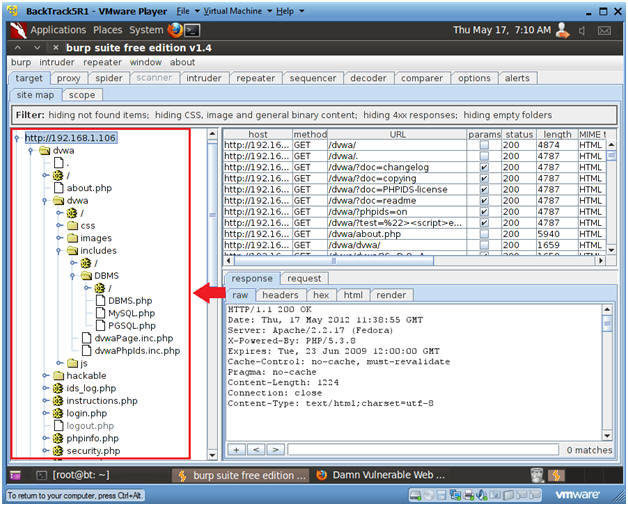Select the css folder icon
Image resolution: width=628 pixels, height=506 pixels.
point(72,226)
